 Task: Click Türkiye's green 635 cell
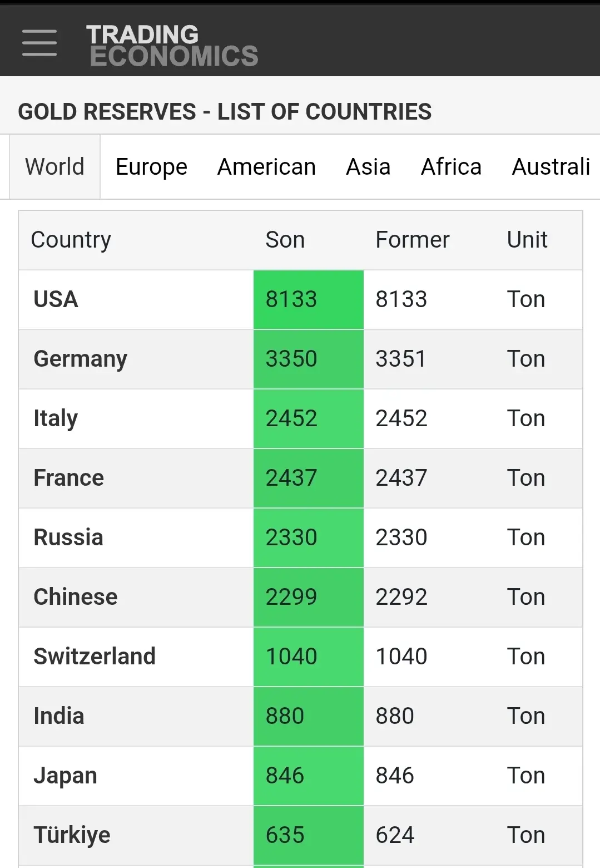click(308, 835)
